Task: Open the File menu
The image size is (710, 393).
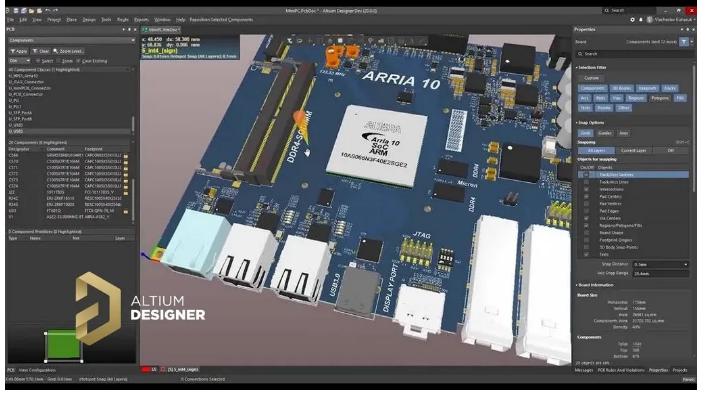Action: click(x=10, y=20)
